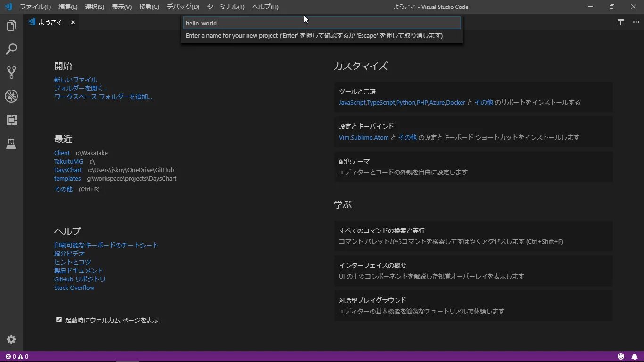Click TypeScript link in ツールと言語

click(381, 102)
